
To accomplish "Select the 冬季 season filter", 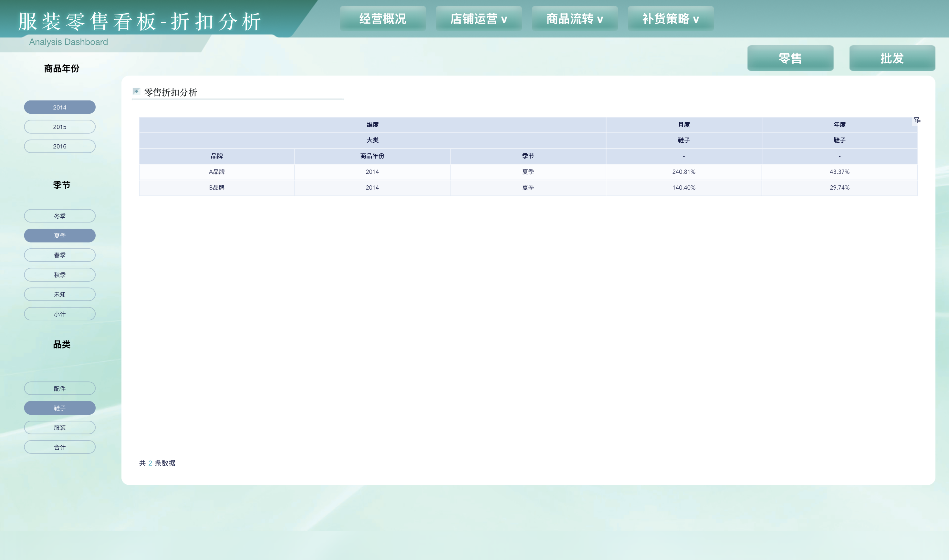I will 59,215.
